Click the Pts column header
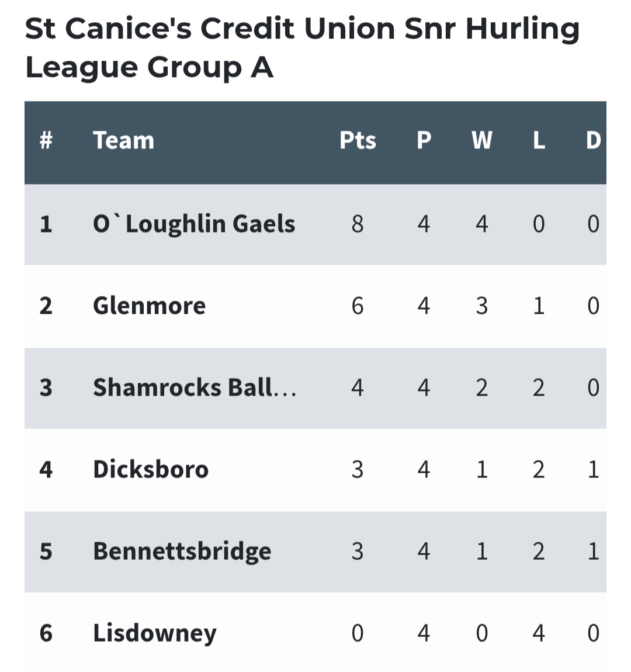Viewport: 631px width, 672px height. (x=358, y=140)
